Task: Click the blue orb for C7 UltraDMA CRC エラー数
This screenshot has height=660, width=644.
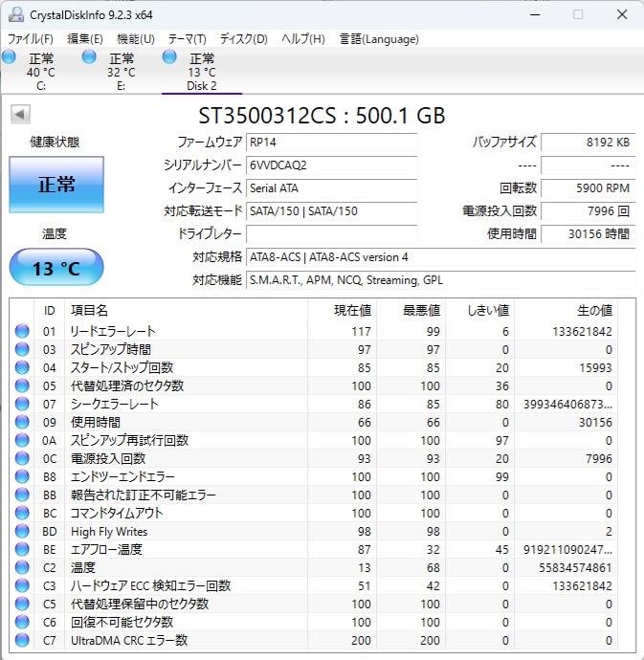Action: pyautogui.click(x=22, y=640)
